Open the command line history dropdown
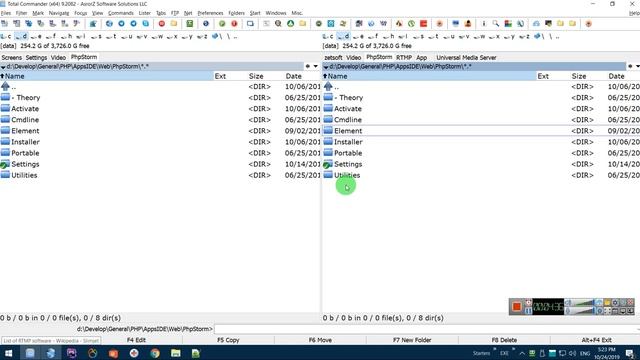This screenshot has width=640, height=360. pos(637,329)
